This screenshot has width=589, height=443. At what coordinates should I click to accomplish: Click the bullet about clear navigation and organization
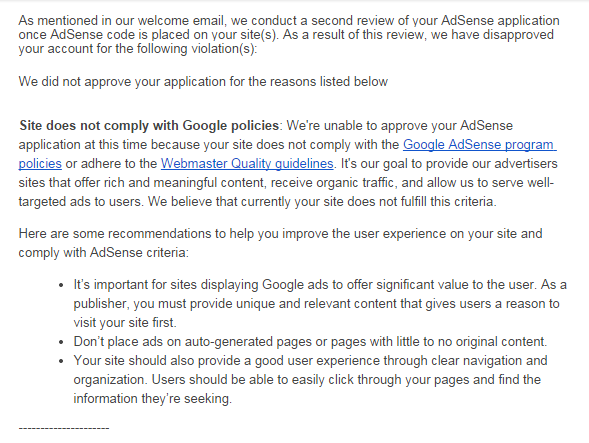pos(310,379)
